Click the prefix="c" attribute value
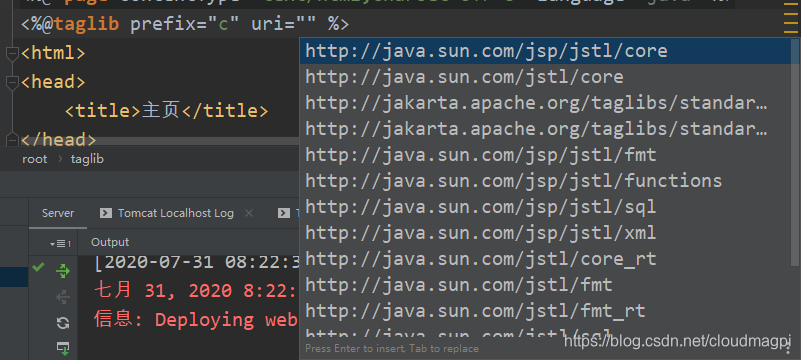 click(223, 24)
